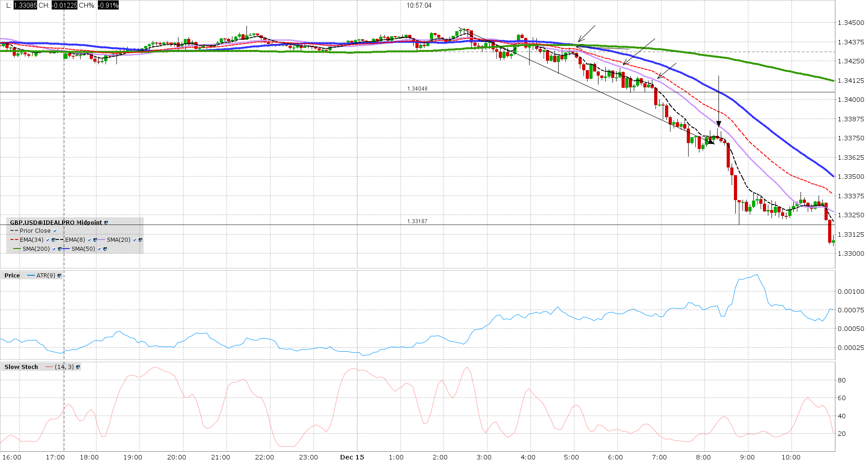Screen dimensions: 868x464
Task: Click the red EMA(34) dashed line swatch
Action: (x=14, y=239)
